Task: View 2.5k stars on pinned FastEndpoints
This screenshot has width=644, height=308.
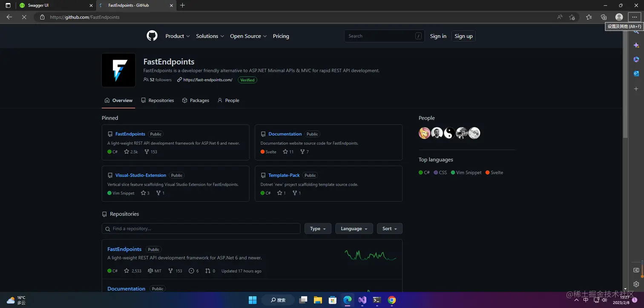Action: pos(131,151)
